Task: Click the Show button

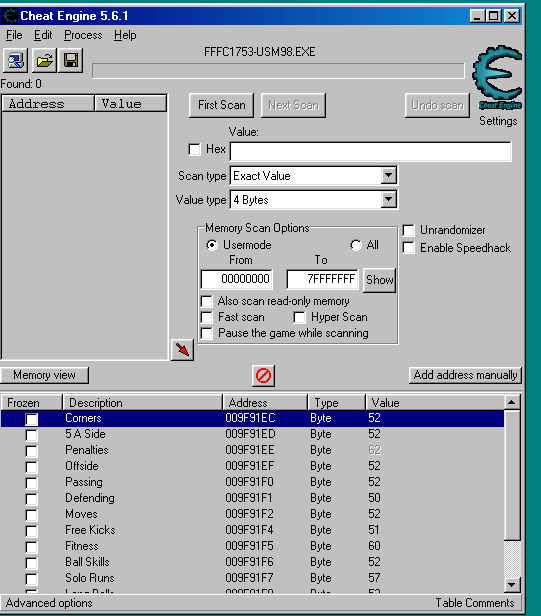Action: click(x=380, y=280)
